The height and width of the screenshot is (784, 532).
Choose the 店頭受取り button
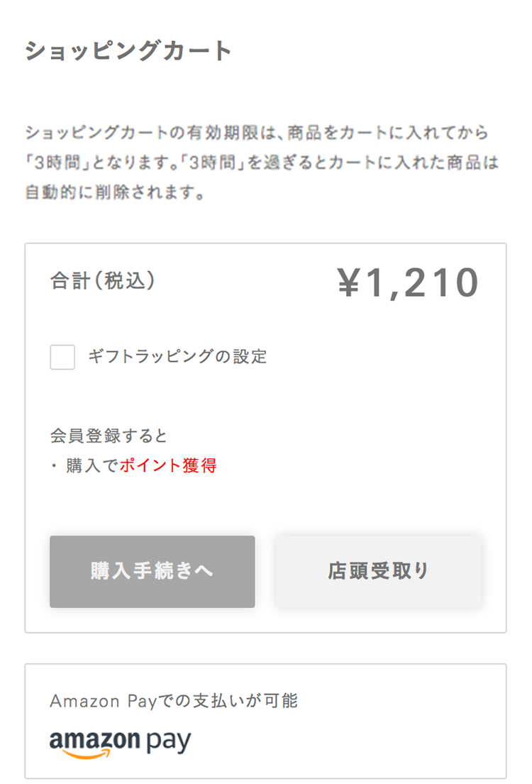click(x=379, y=571)
